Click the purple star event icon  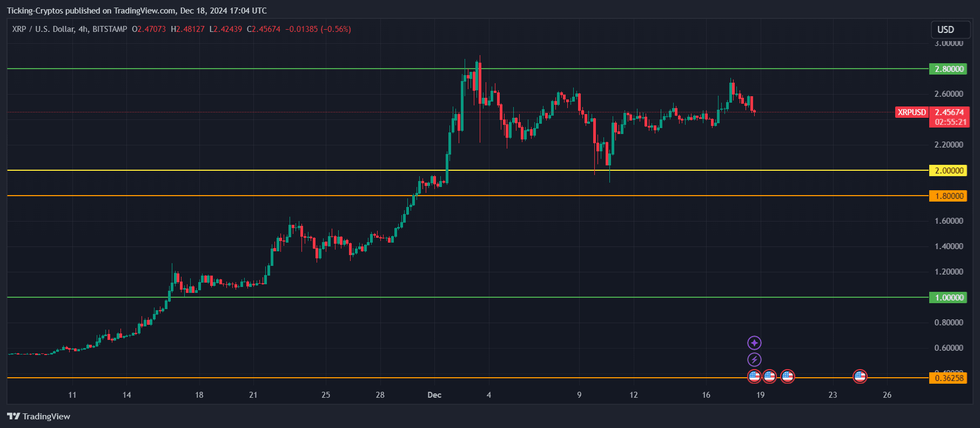[754, 343]
